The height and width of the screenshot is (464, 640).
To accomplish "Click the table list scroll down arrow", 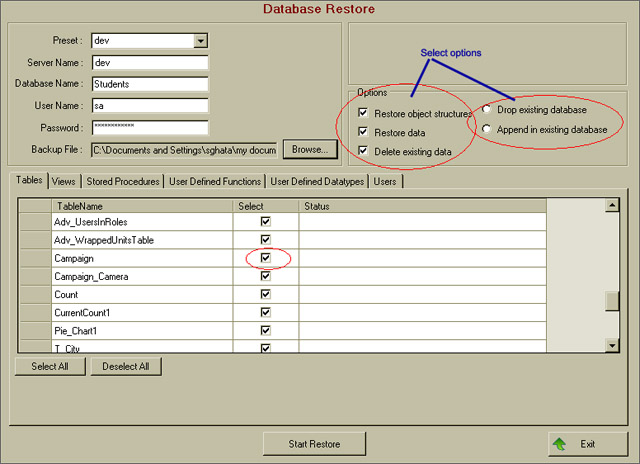I will pyautogui.click(x=612, y=345).
